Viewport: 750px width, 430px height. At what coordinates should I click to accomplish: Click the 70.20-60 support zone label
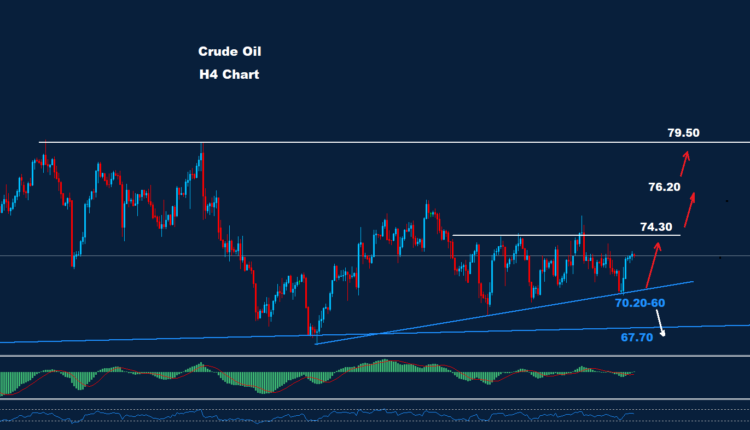[x=640, y=303]
